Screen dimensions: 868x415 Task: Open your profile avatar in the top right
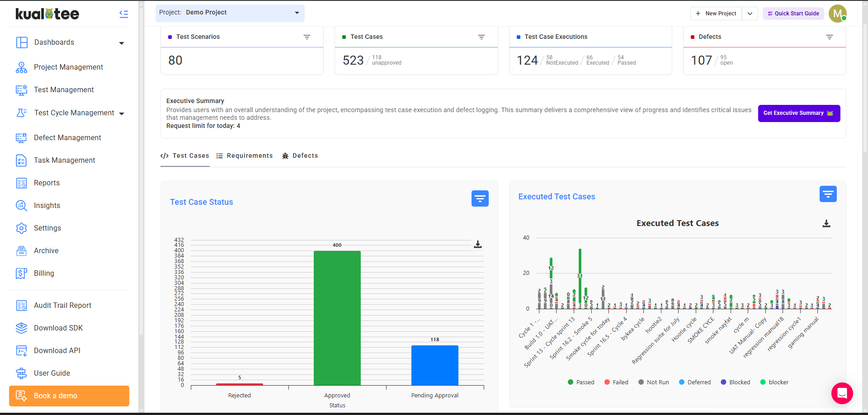pos(837,14)
